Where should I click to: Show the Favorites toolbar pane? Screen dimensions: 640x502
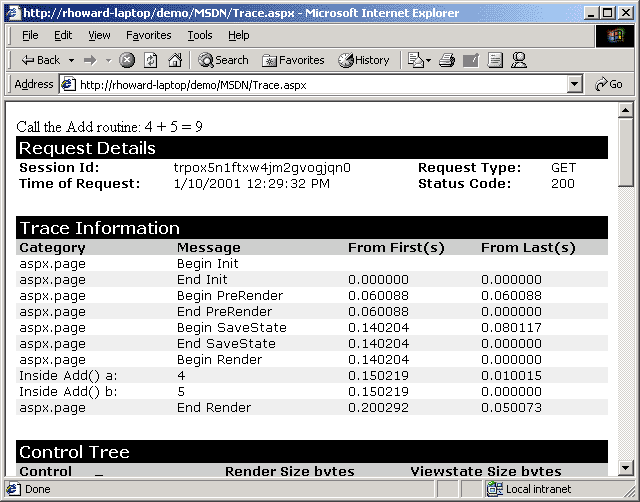pos(293,60)
